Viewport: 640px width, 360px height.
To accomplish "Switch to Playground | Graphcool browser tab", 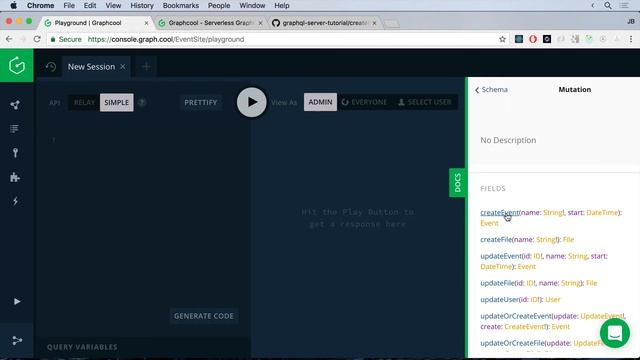I will (88, 23).
